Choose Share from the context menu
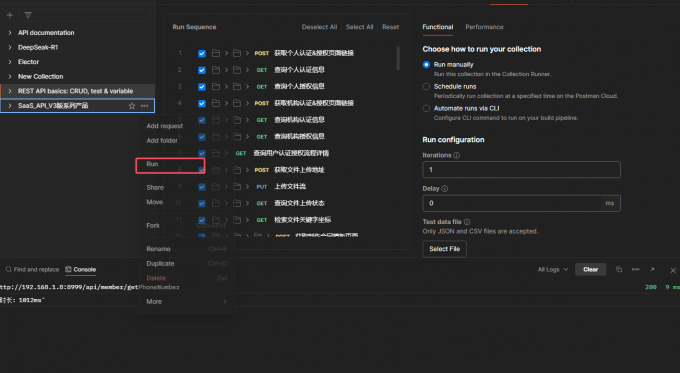Screen dimensions: 680x373 (155, 187)
